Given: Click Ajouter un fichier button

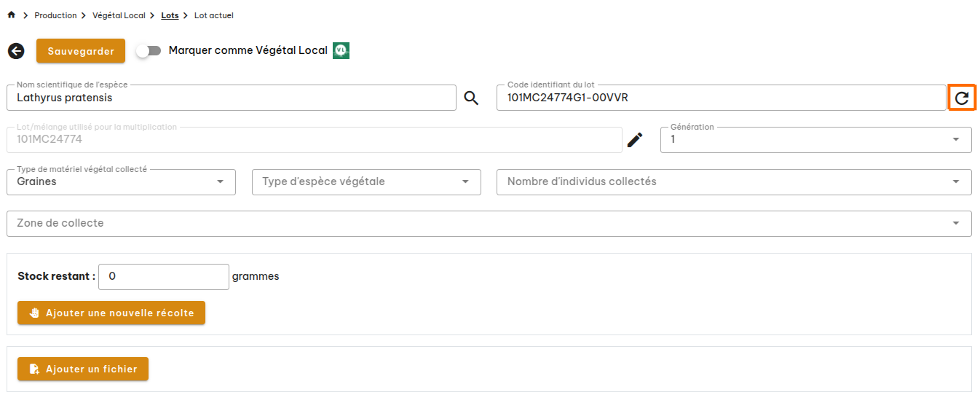Looking at the screenshot, I should 83,369.
